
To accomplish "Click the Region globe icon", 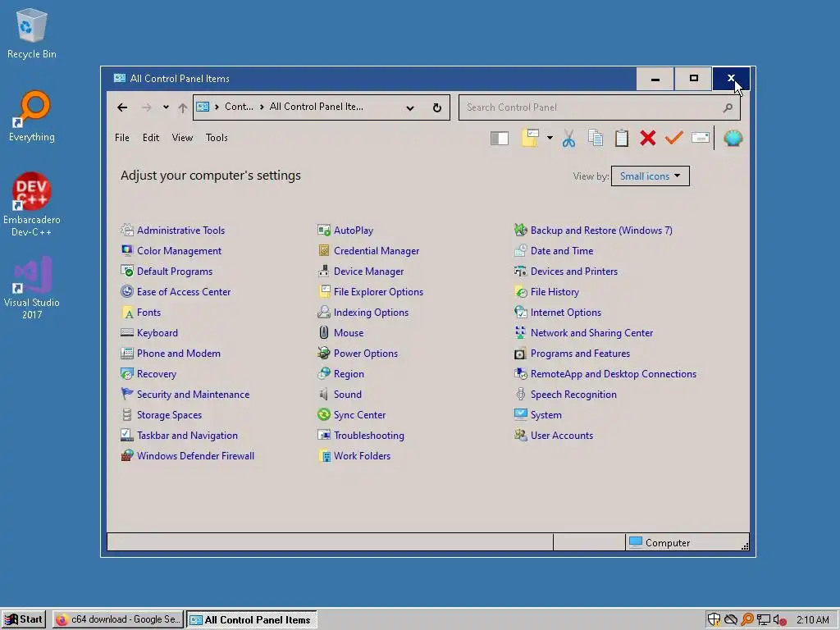I will point(323,373).
